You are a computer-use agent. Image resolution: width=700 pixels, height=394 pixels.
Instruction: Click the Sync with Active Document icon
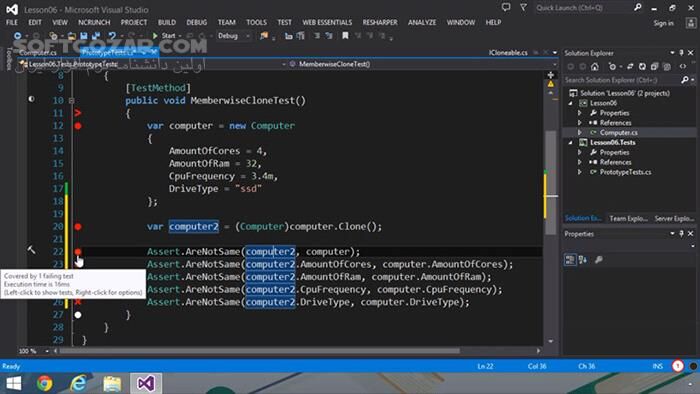pyautogui.click(x=630, y=66)
